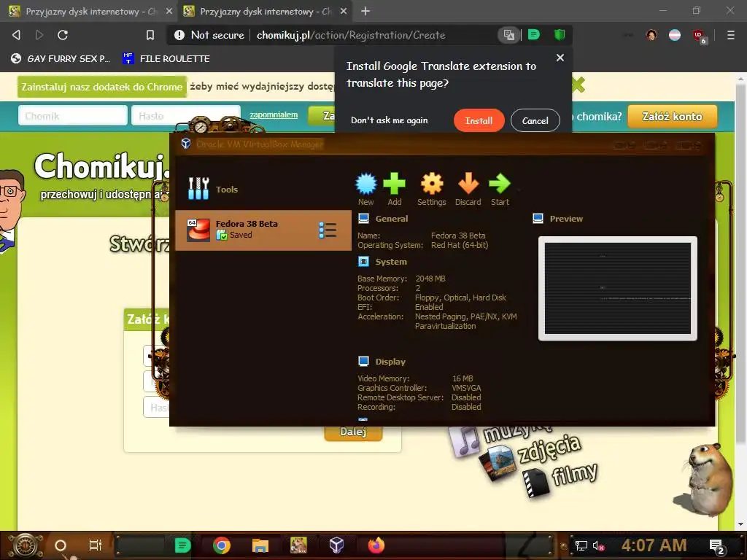Open FILE ROULETTE bookmark
Screen dimensions: 747x560
click(x=166, y=58)
